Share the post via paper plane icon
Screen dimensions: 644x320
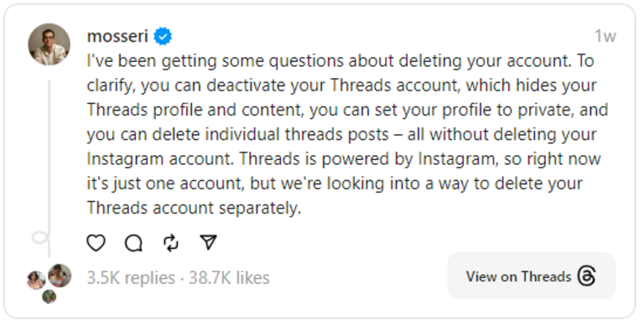pos(208,242)
